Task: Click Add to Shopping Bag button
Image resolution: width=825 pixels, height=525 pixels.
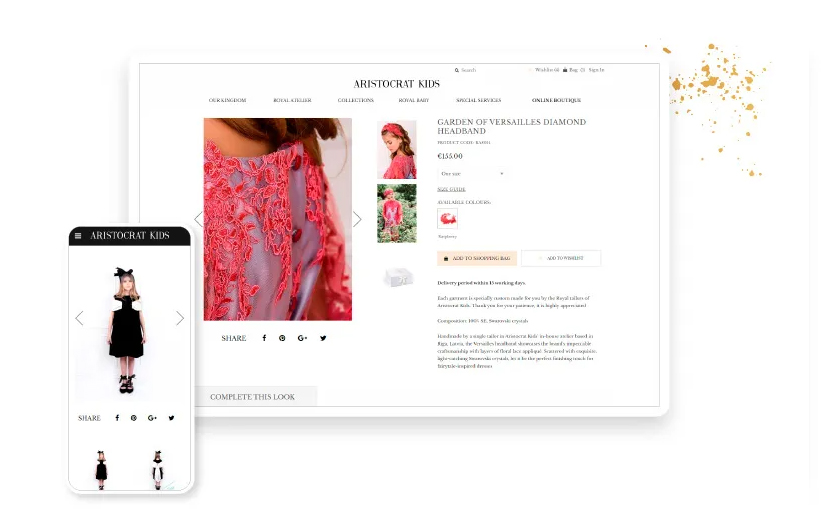Action: click(477, 258)
